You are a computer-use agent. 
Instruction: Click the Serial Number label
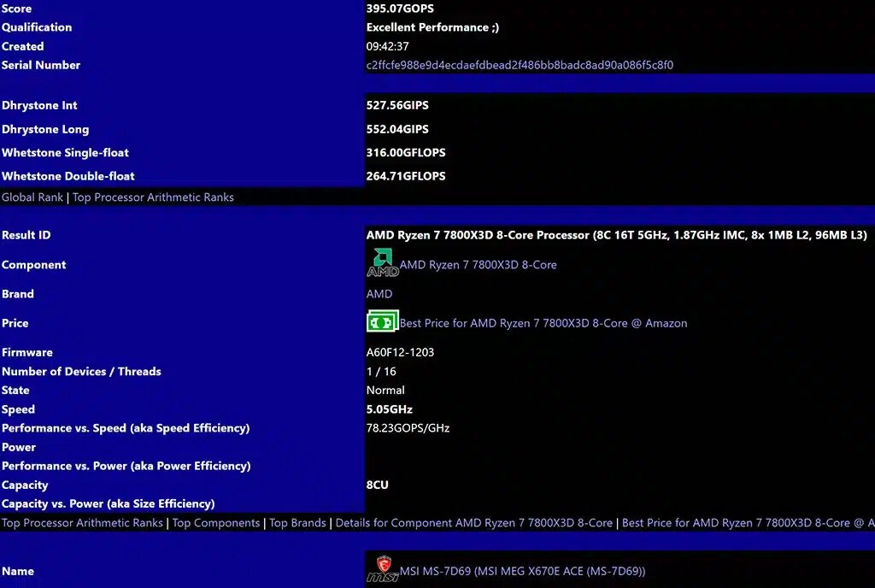tap(41, 65)
